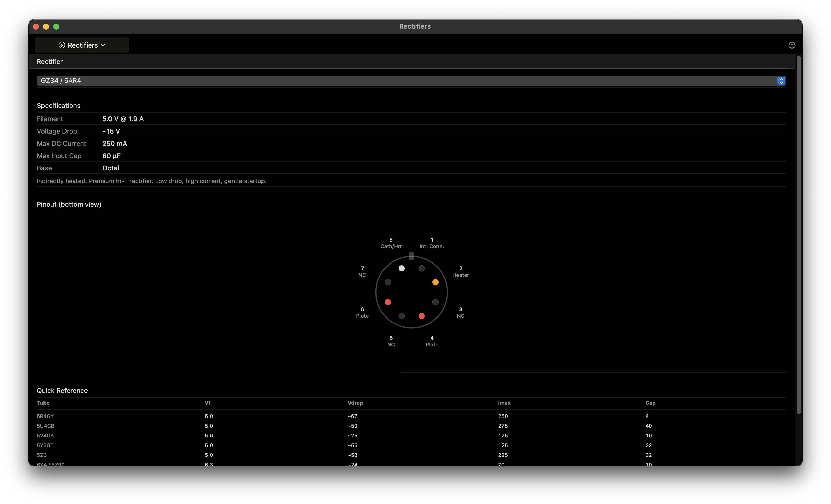Click the 5V4GA row in Quick Reference

411,436
